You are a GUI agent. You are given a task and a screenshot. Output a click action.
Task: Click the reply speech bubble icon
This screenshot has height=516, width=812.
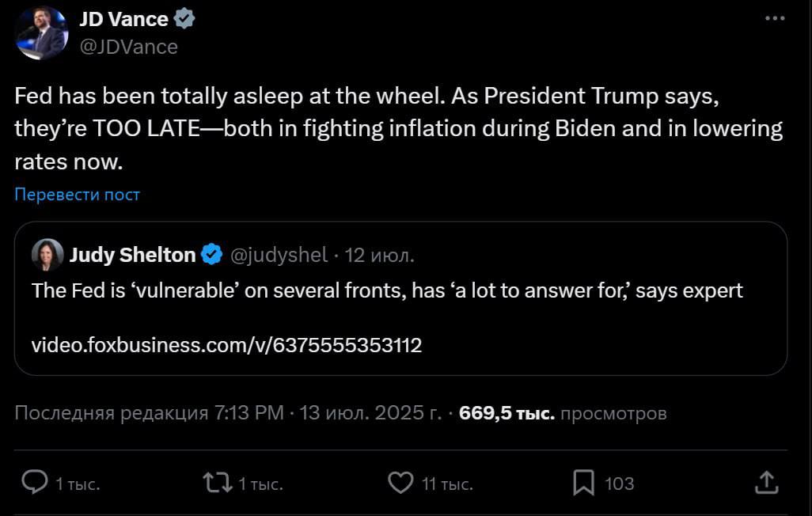34,482
